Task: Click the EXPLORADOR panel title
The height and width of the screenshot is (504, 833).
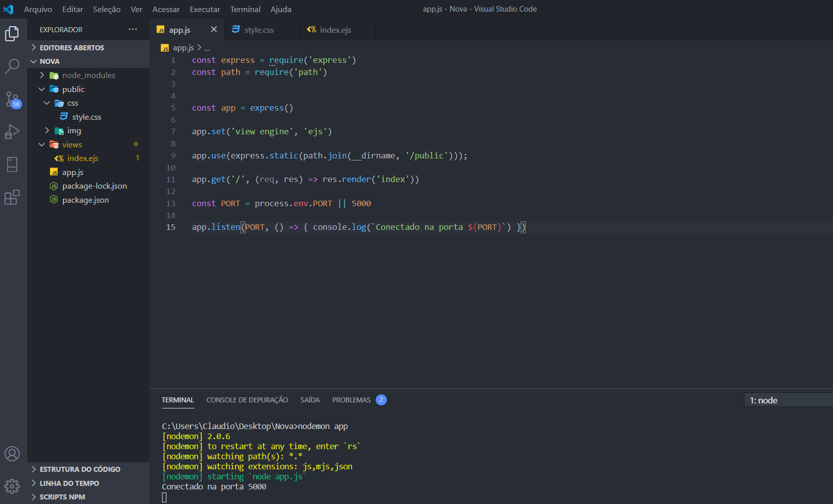Action: (61, 30)
